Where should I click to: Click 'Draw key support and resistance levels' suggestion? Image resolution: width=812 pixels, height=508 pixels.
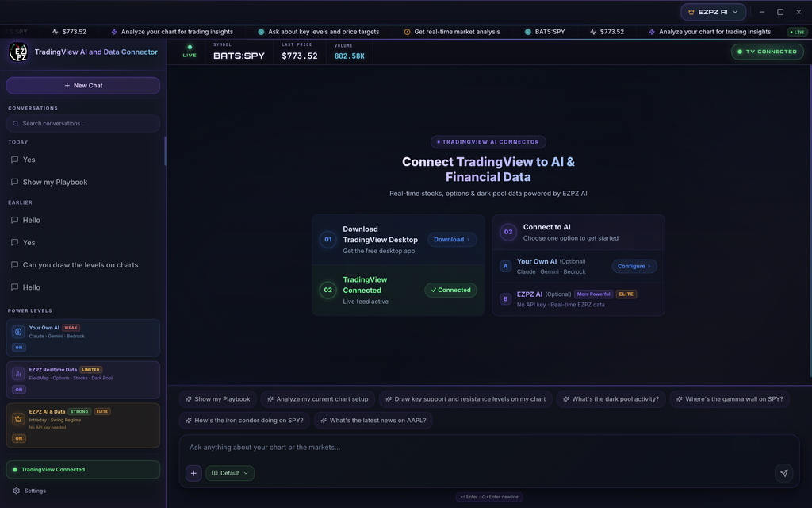[465, 399]
